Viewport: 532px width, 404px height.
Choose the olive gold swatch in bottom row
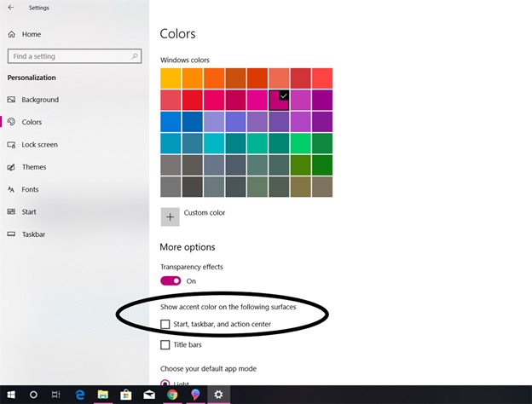point(301,187)
